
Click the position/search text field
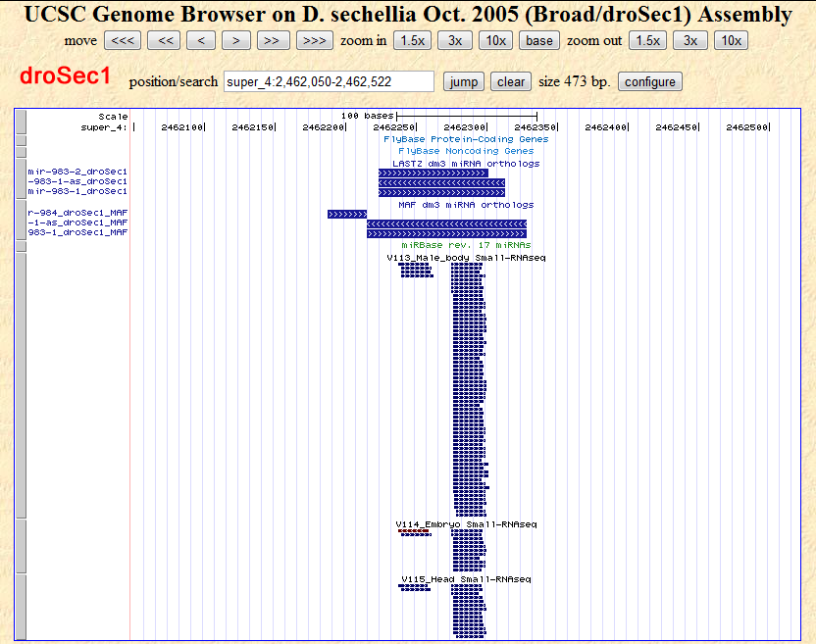(x=329, y=81)
